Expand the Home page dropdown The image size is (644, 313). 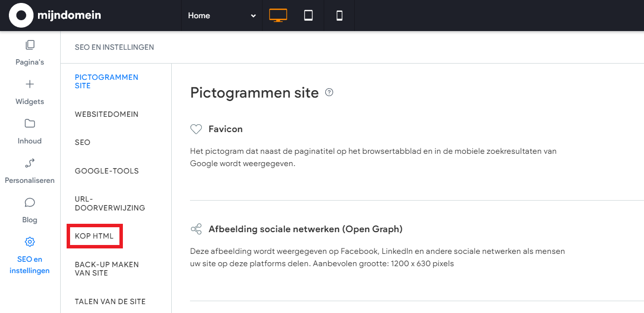click(222, 16)
